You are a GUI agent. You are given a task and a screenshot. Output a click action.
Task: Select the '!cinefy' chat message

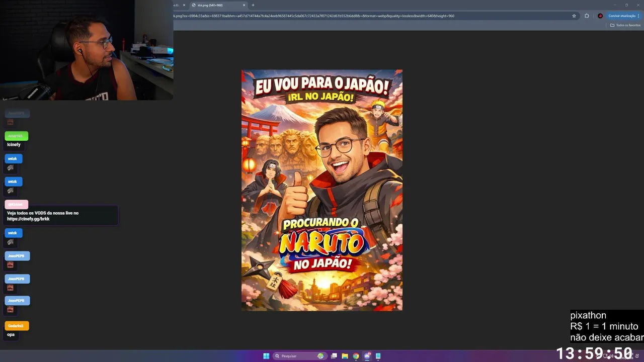[x=14, y=144]
